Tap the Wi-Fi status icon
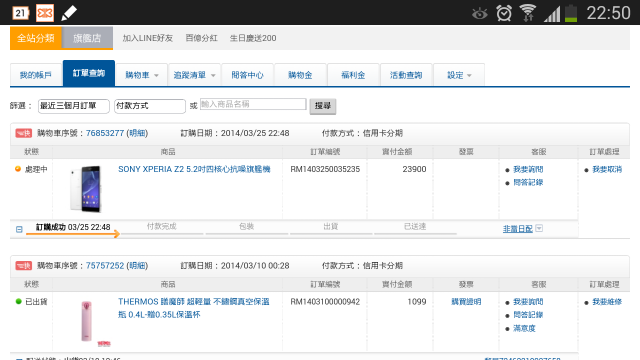This screenshot has width=640, height=360. coord(528,13)
